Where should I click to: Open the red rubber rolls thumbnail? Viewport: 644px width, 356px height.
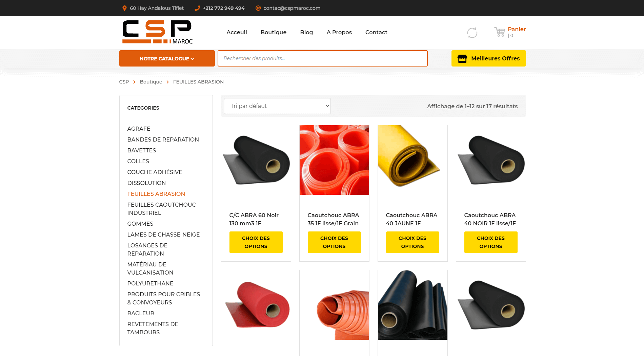click(334, 160)
